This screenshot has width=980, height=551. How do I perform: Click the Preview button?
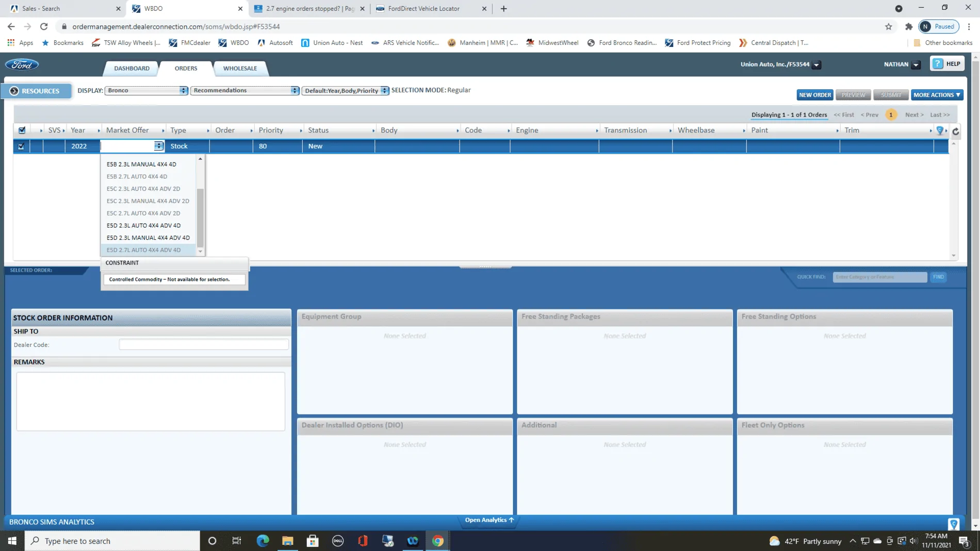(853, 95)
